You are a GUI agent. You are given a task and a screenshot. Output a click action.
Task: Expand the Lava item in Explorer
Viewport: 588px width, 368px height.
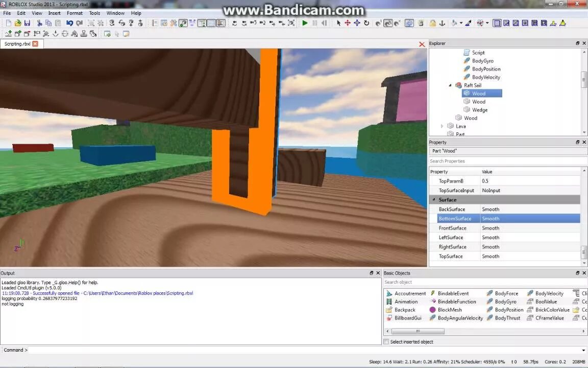click(x=442, y=126)
